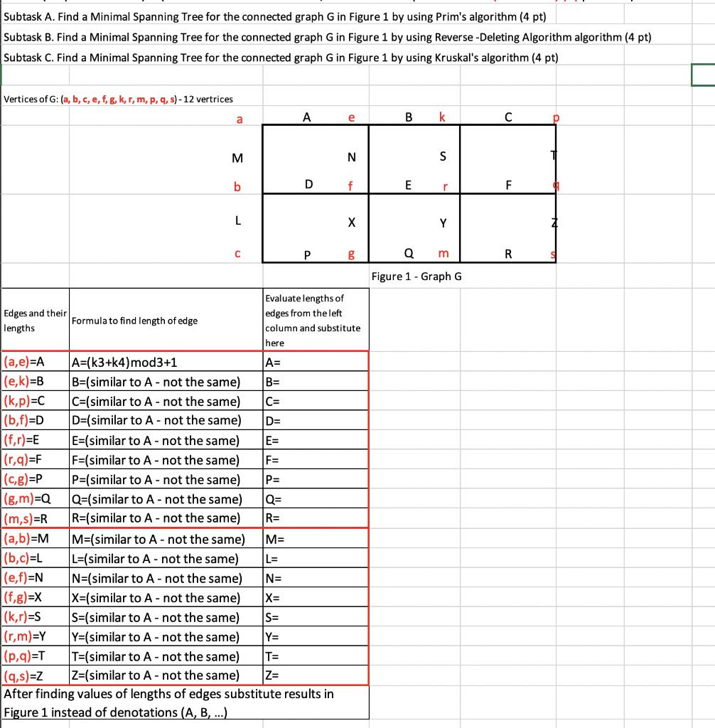Select the cell '(e,k)=B'

36,381
